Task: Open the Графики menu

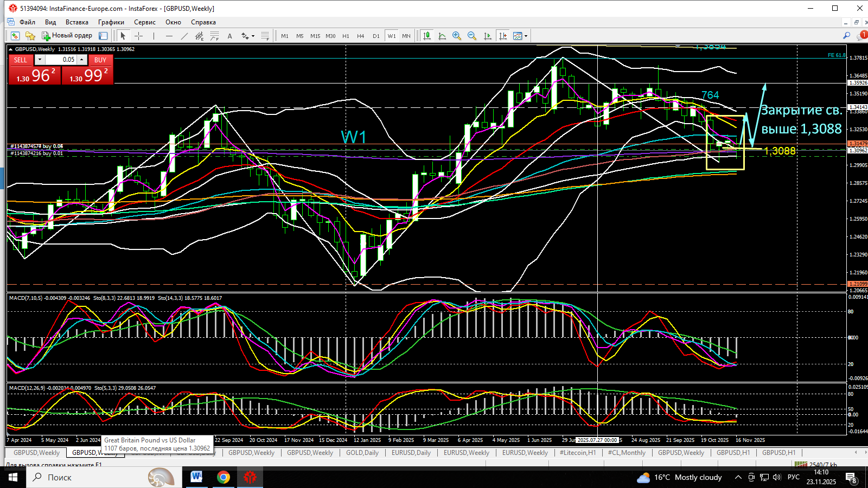Action: click(x=111, y=22)
